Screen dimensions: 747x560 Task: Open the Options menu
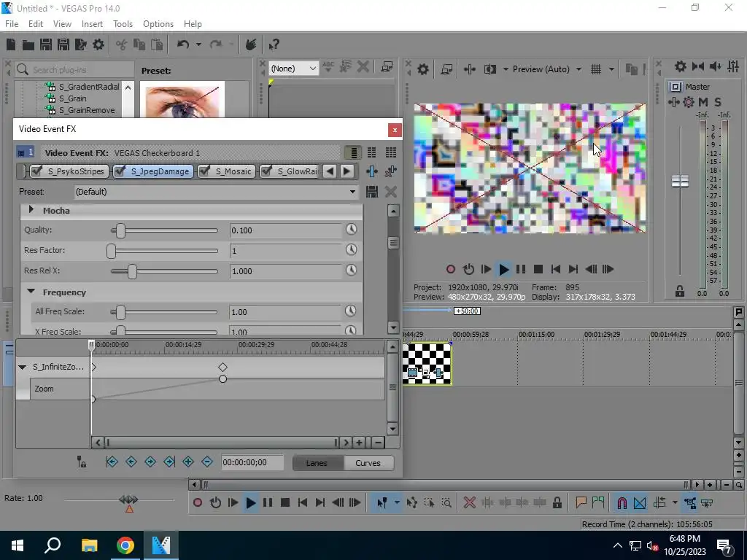click(x=158, y=24)
